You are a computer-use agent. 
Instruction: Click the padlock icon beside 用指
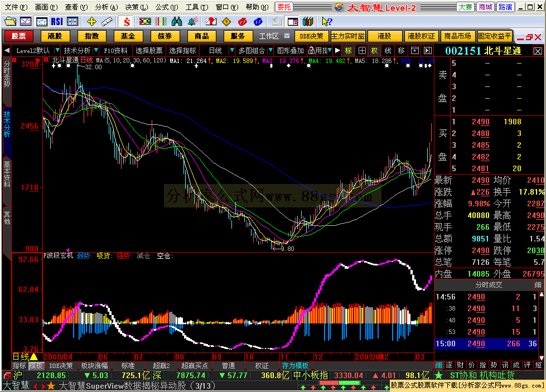tap(312, 51)
